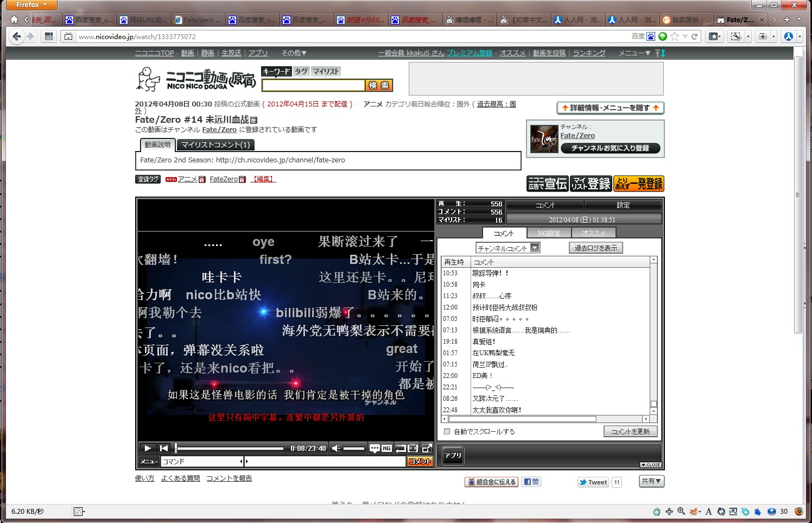The image size is (812, 523).
Task: Go back with the browser back arrow
Action: click(16, 36)
